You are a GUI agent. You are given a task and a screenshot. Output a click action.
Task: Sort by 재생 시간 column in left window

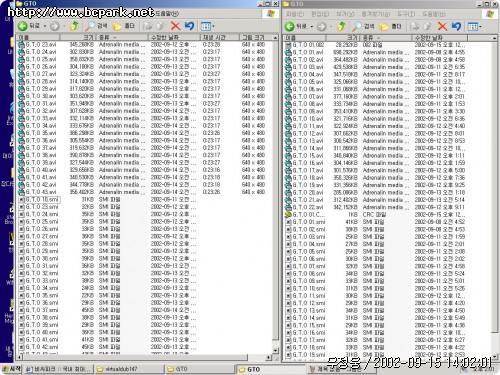[220, 37]
